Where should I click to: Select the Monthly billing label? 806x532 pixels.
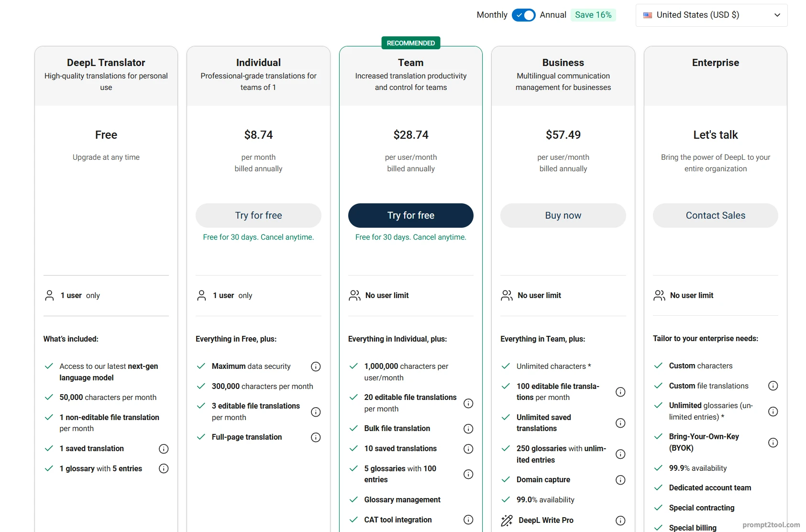coord(492,15)
